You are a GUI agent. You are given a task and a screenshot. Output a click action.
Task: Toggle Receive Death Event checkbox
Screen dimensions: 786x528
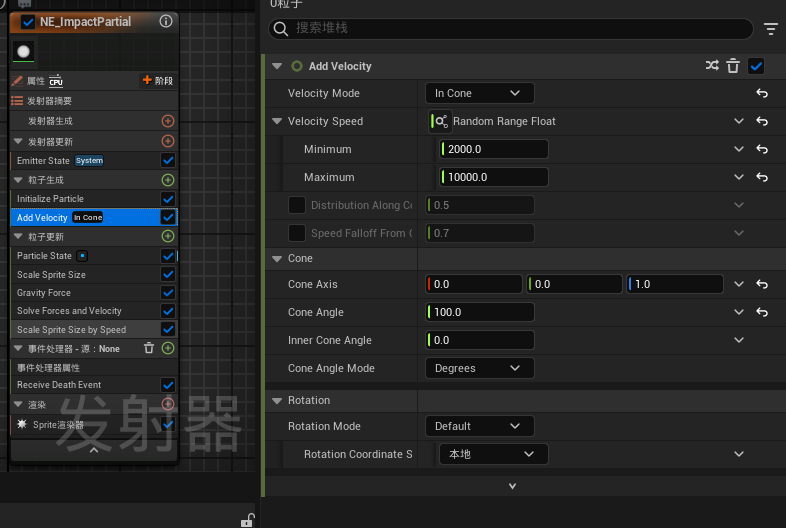click(x=168, y=385)
